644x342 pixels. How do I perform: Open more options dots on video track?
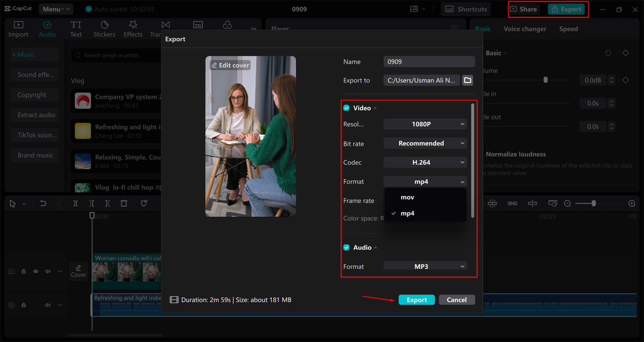click(59, 271)
